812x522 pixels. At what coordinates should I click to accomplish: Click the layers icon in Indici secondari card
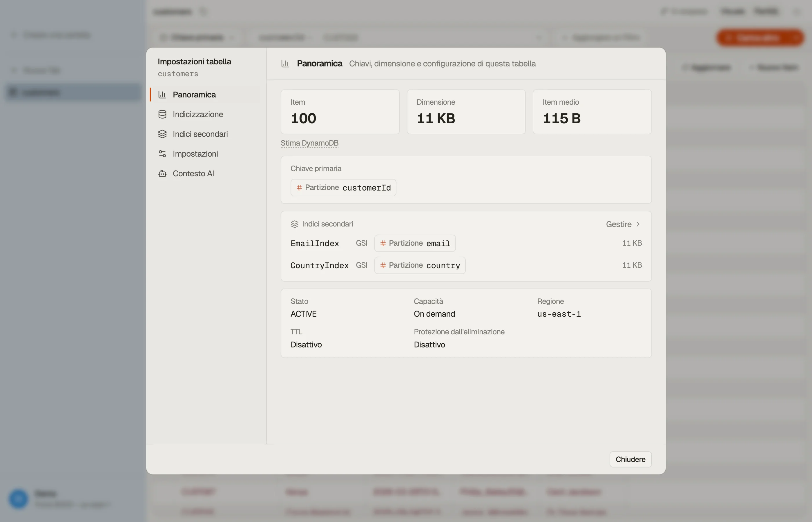click(x=295, y=224)
